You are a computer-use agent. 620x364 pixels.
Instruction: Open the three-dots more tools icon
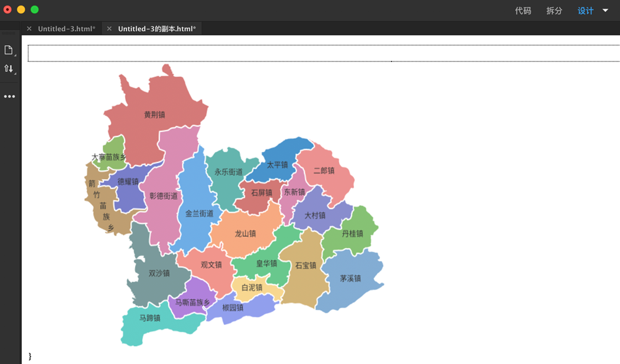coord(9,97)
